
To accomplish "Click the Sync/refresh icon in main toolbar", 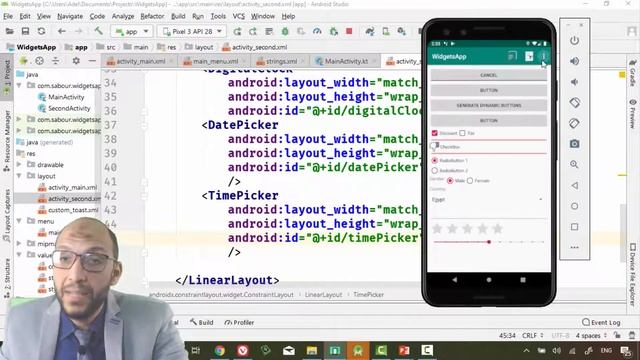I will click(x=41, y=31).
